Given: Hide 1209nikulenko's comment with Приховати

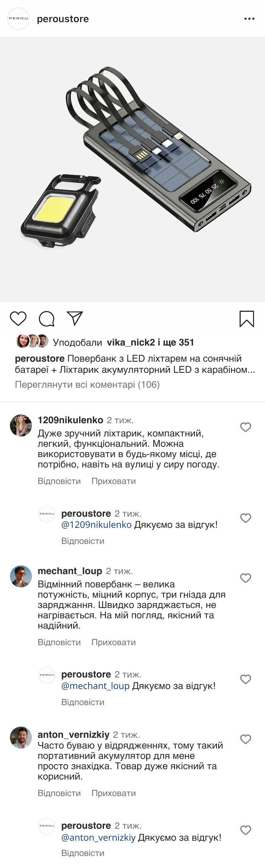Looking at the screenshot, I should click(x=113, y=481).
